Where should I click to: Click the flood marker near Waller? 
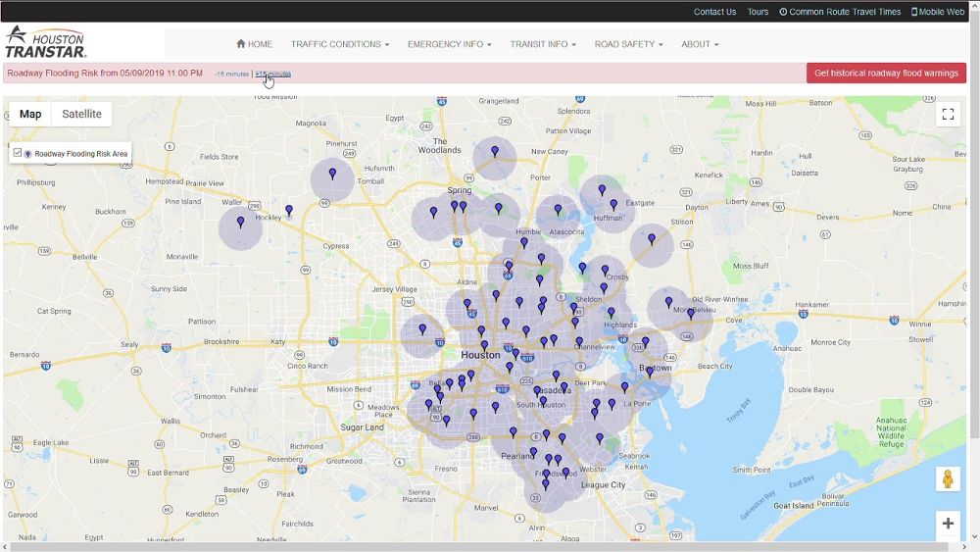(241, 222)
